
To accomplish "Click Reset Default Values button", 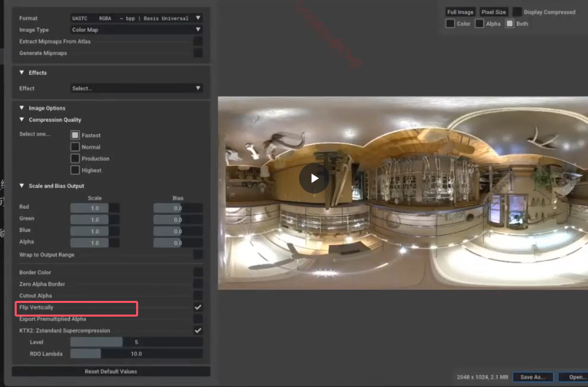I will (111, 371).
